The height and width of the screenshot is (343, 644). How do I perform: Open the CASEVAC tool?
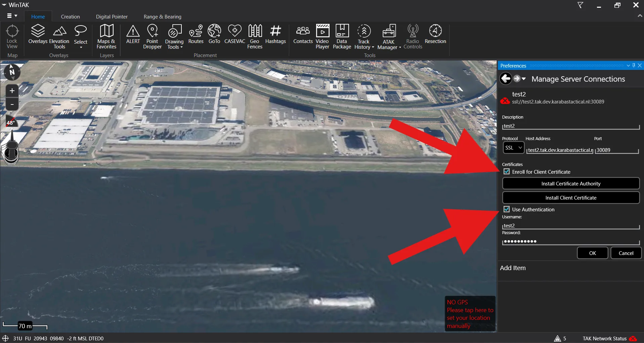(235, 34)
